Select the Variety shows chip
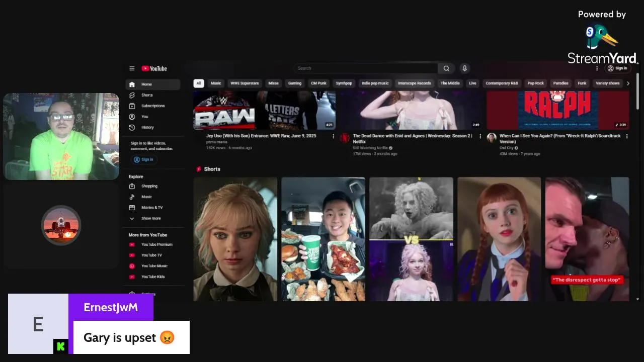Viewport: 644px width, 362px height. 608,83
